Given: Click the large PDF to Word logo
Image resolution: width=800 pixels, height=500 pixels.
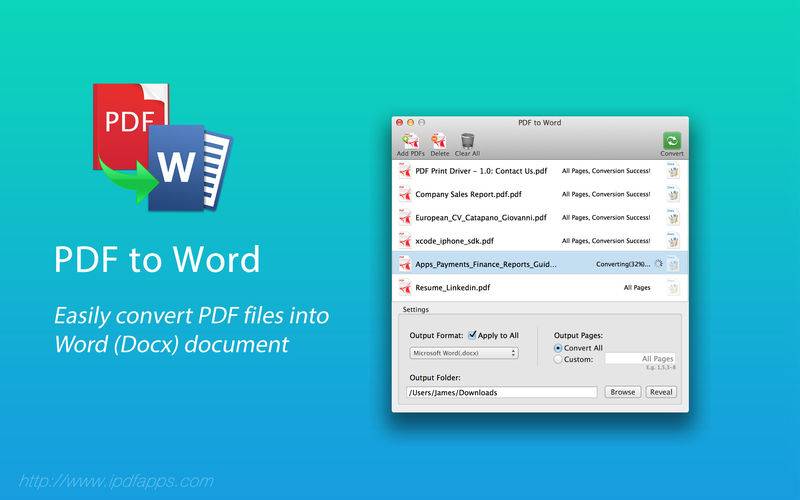Looking at the screenshot, I should tap(162, 147).
